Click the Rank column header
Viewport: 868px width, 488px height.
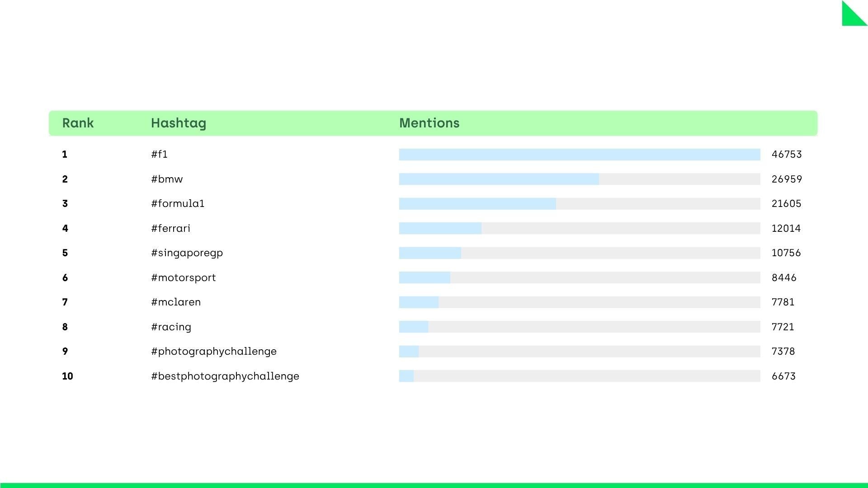(x=78, y=123)
